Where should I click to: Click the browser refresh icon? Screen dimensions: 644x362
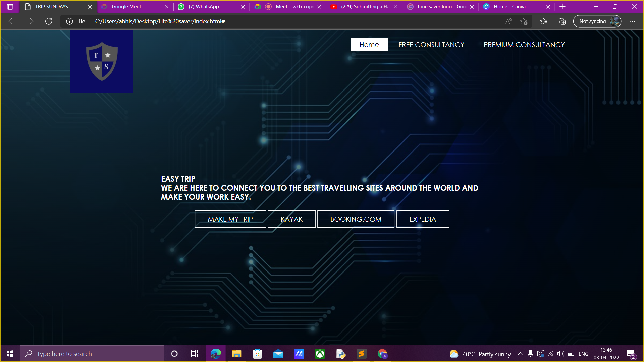[49, 21]
